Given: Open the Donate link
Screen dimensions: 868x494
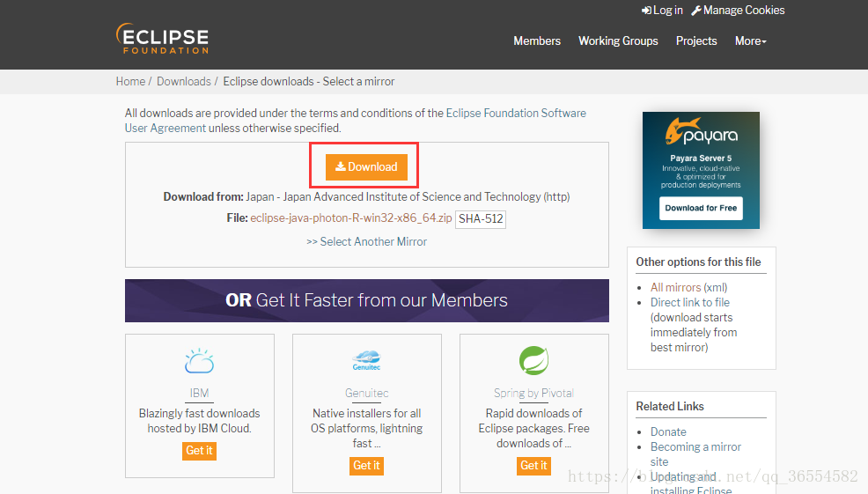Looking at the screenshot, I should [668, 432].
